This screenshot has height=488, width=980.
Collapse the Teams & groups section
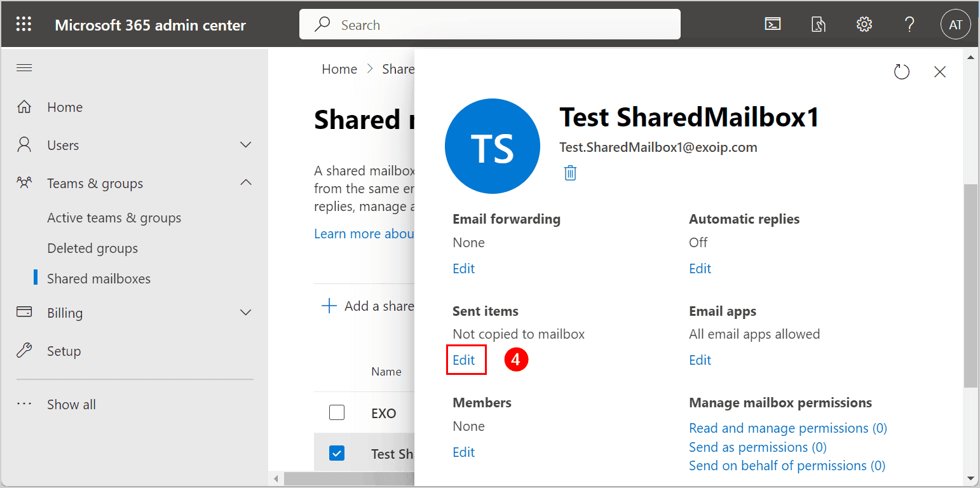(245, 183)
